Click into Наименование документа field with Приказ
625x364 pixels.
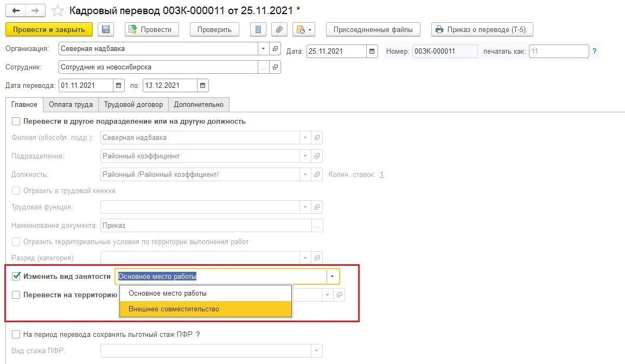206,225
